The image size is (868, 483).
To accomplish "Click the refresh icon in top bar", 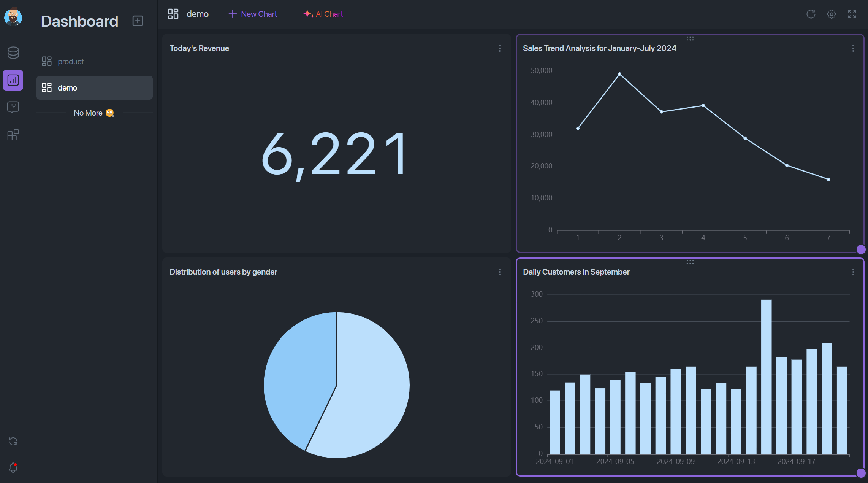I will [811, 14].
